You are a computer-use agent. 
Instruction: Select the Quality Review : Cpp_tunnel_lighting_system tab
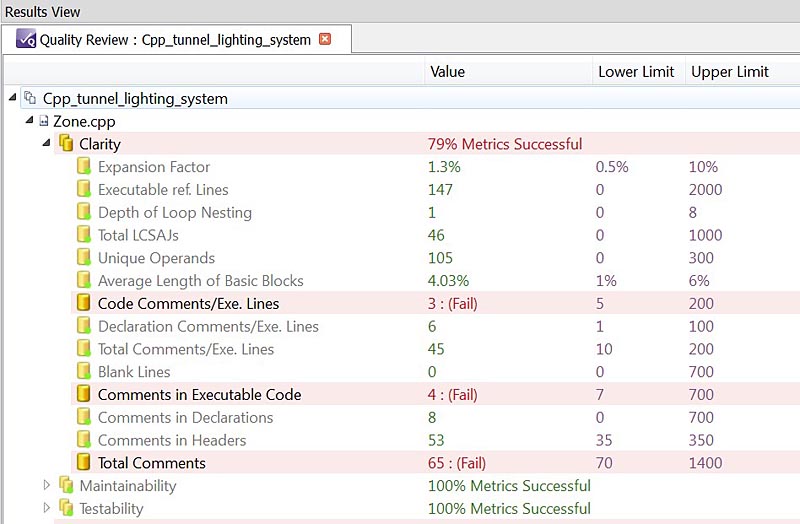[x=177, y=39]
